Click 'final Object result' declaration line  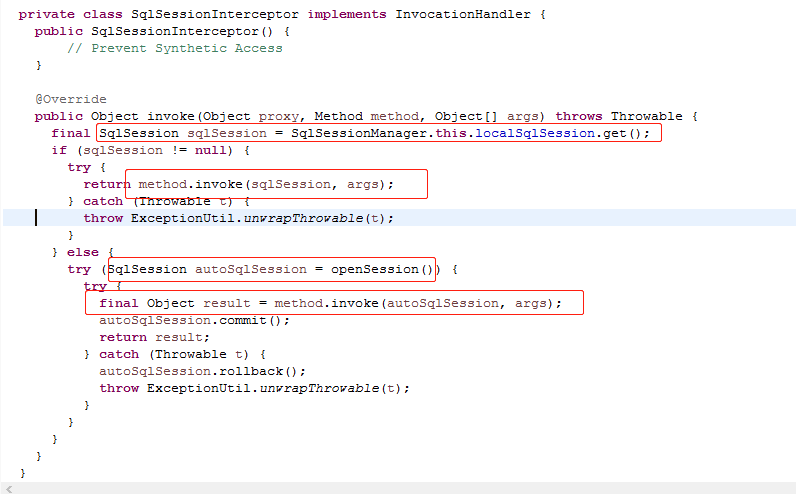coord(330,303)
